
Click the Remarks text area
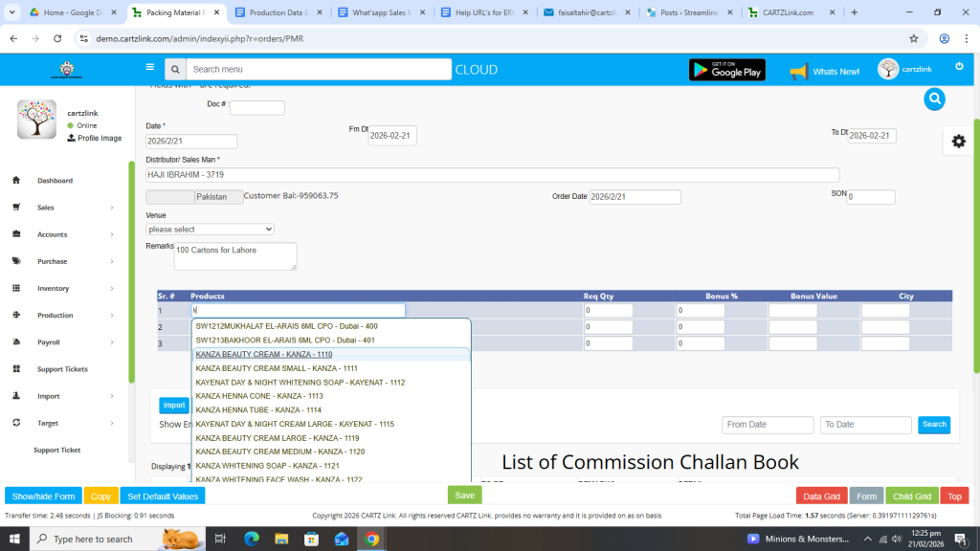click(x=235, y=255)
